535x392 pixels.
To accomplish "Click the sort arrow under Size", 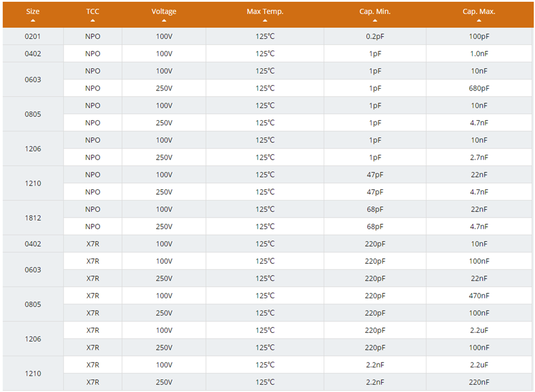I will (x=33, y=20).
